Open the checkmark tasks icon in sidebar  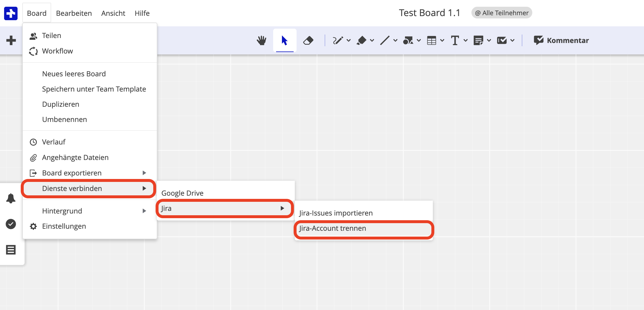point(11,224)
